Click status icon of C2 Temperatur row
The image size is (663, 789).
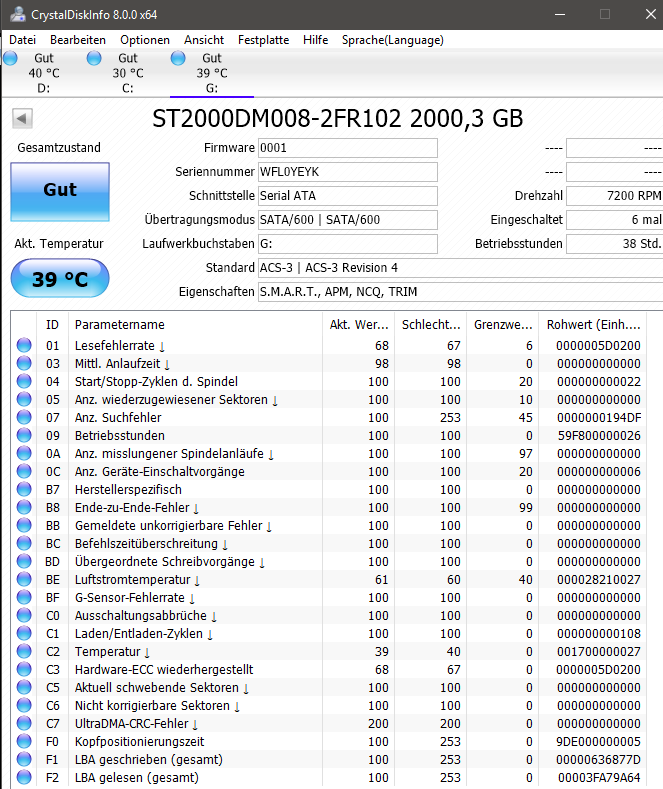pos(24,651)
